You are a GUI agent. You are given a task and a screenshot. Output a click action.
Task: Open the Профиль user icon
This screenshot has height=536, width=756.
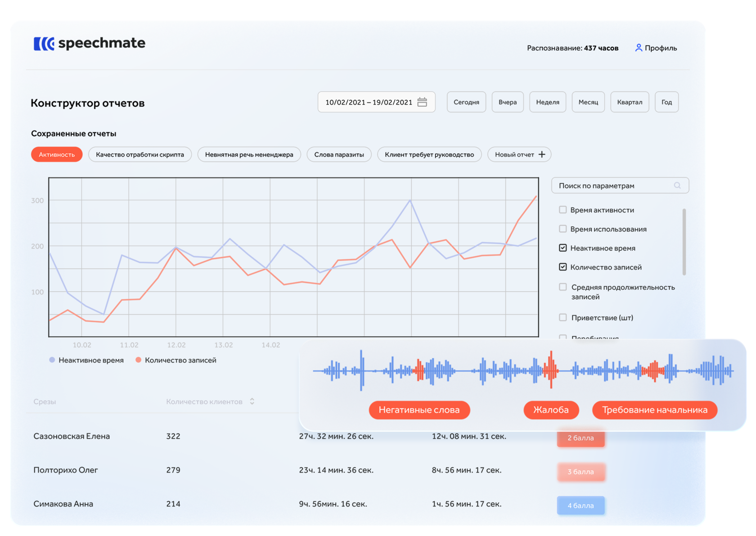pyautogui.click(x=638, y=47)
